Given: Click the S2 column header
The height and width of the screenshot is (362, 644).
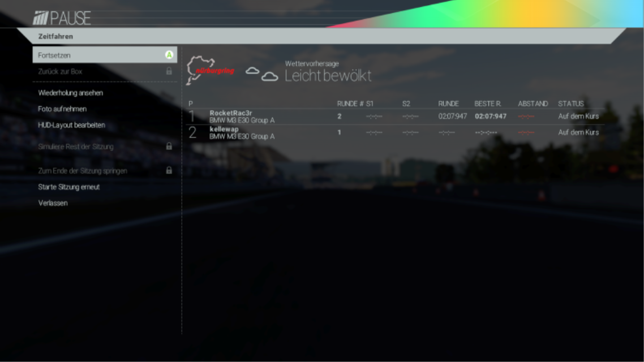Looking at the screenshot, I should coord(406,104).
